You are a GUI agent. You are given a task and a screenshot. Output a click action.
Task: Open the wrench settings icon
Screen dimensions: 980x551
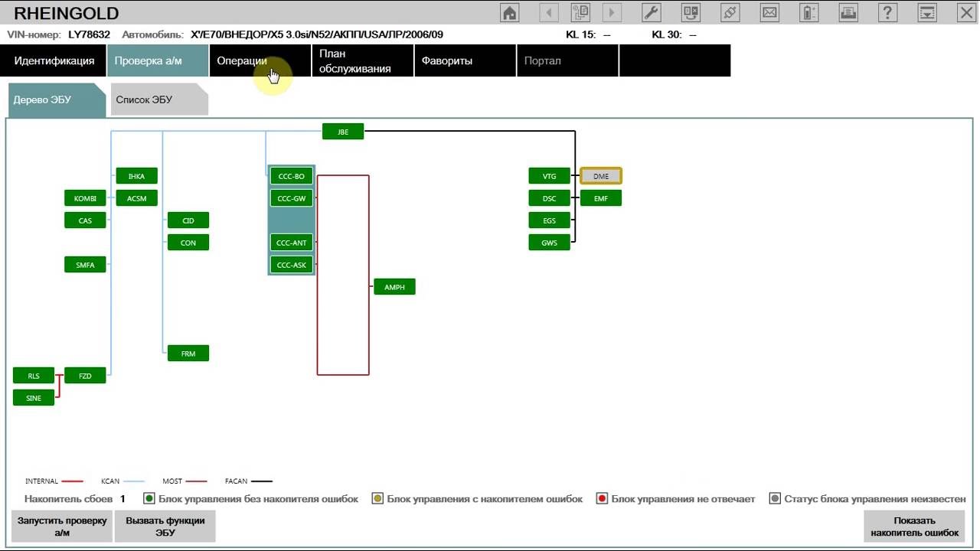(x=651, y=12)
